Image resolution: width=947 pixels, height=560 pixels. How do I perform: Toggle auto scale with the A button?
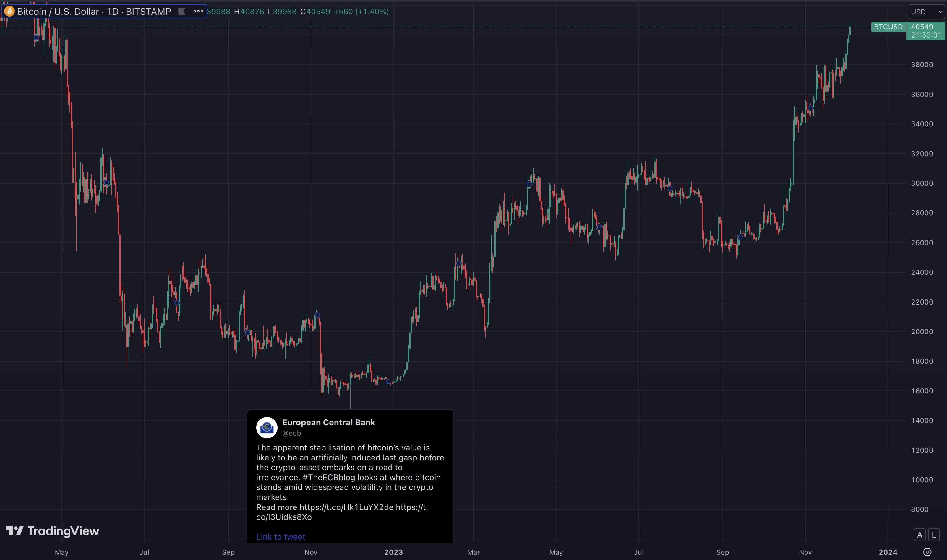point(920,535)
